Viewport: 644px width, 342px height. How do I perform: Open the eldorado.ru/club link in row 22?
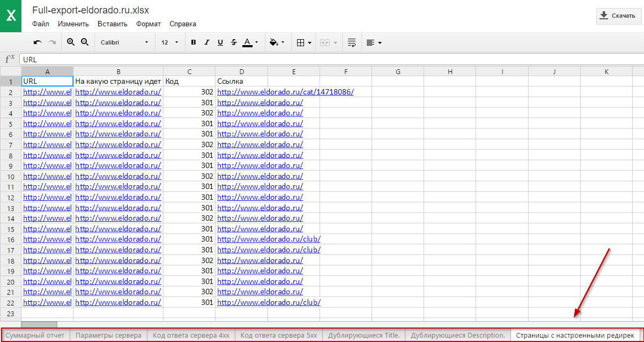point(269,302)
